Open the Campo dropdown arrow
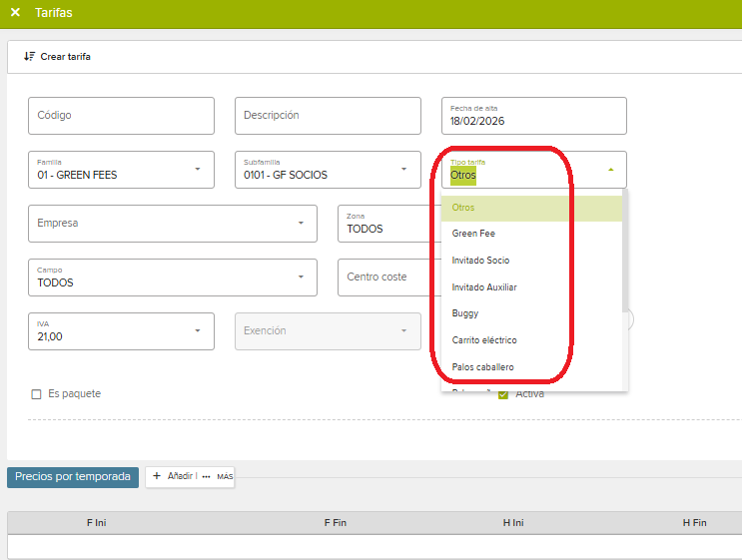The image size is (742, 560). (x=301, y=278)
